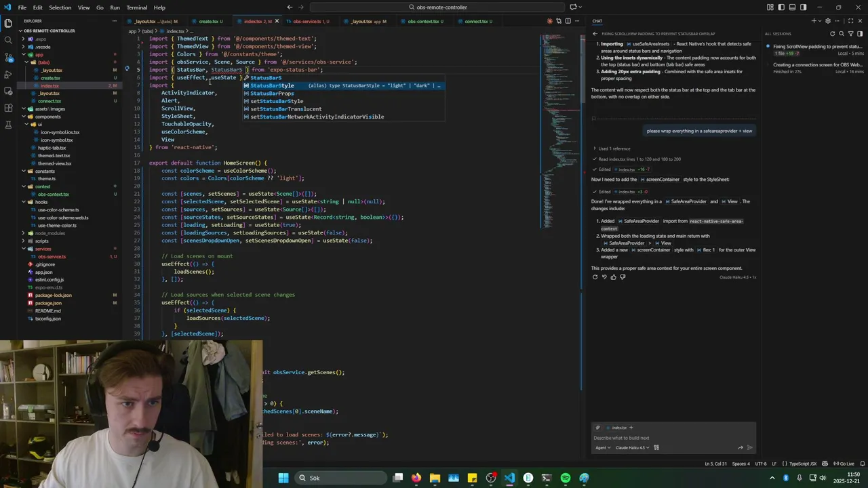Collapse the services folder
The height and width of the screenshot is (488, 868).
(x=43, y=249)
